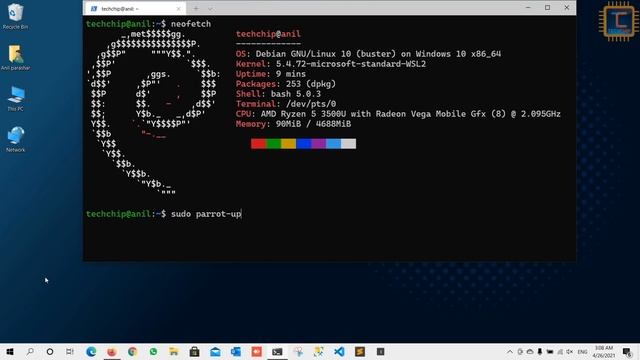640x360 pixels.
Task: Open the Mail app on taskbar
Action: click(215, 351)
